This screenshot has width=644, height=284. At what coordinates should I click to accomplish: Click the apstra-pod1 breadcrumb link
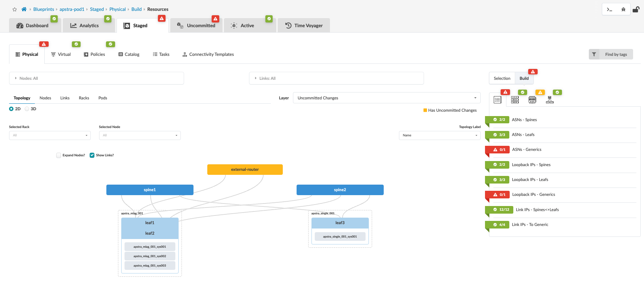pyautogui.click(x=72, y=9)
